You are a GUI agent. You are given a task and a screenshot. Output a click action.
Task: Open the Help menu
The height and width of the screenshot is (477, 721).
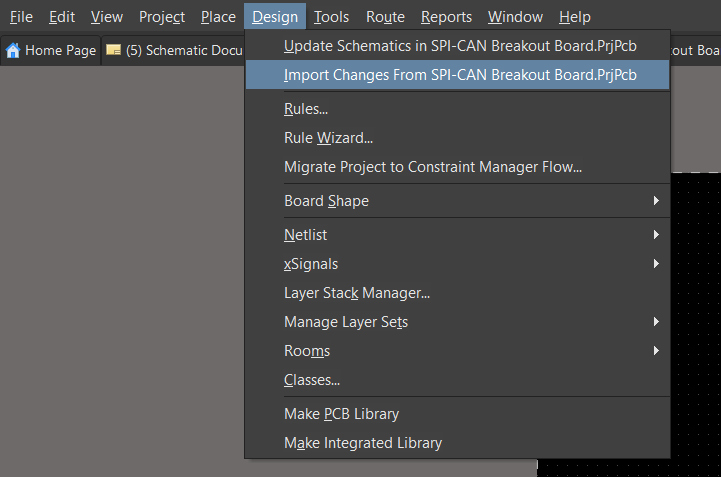574,17
